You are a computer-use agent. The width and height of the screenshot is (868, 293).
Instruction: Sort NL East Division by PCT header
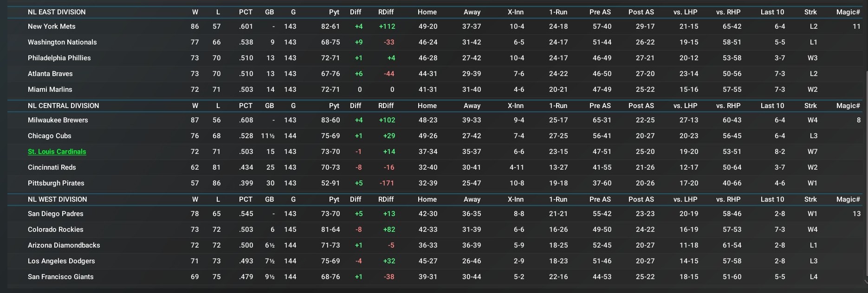(246, 12)
